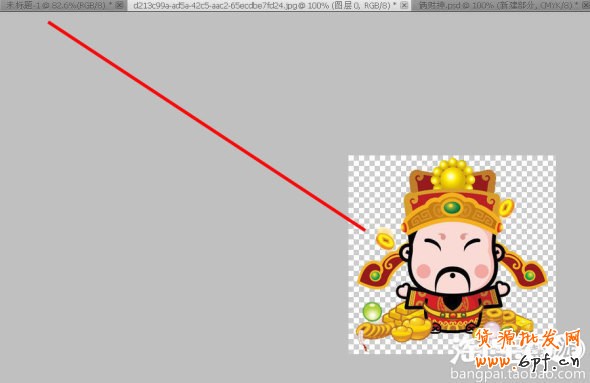The height and width of the screenshot is (383, 590).
Task: Click the gold coin on hat's right side
Action: (506, 207)
